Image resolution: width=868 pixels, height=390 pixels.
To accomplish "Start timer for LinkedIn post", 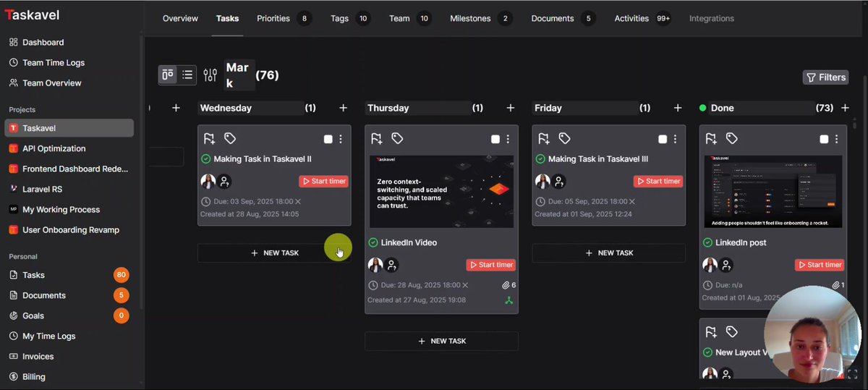I will (820, 265).
